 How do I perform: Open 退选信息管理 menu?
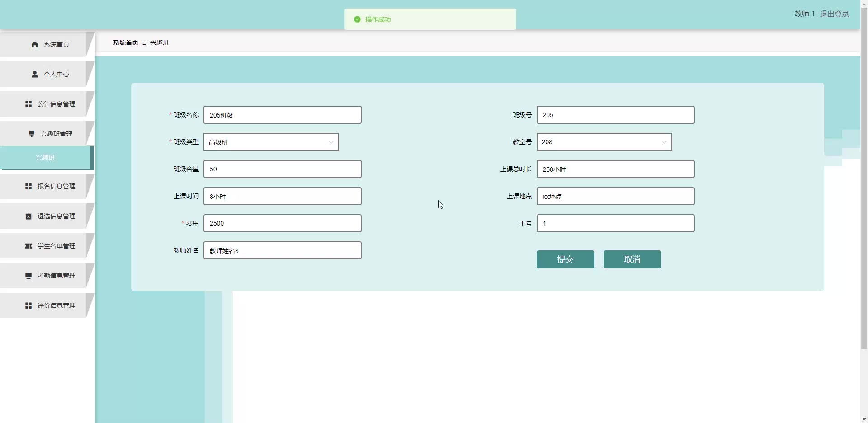47,216
